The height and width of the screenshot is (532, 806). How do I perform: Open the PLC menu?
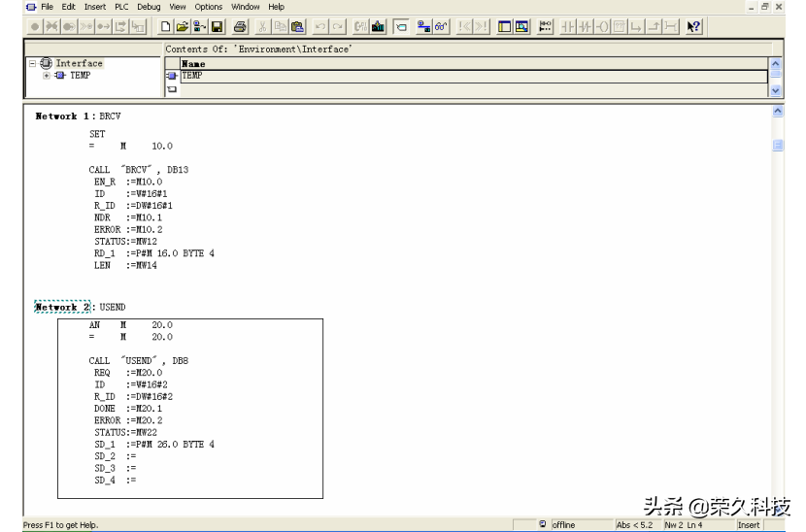coord(121,7)
